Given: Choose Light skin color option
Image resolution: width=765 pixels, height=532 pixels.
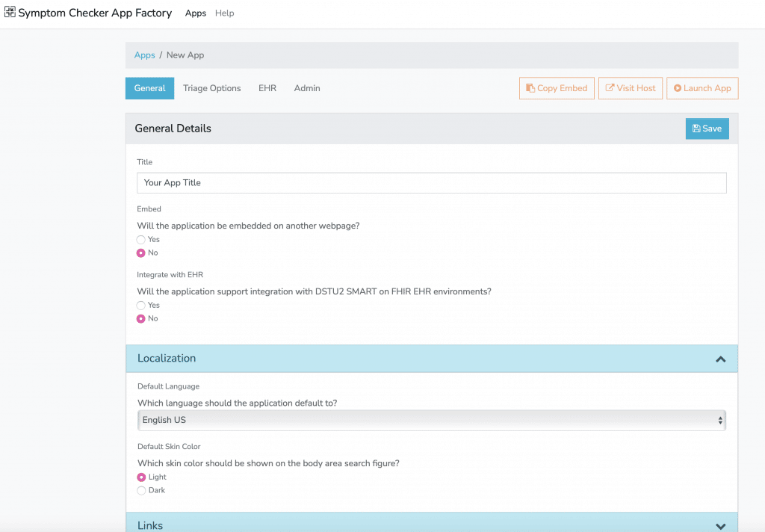Looking at the screenshot, I should [141, 477].
